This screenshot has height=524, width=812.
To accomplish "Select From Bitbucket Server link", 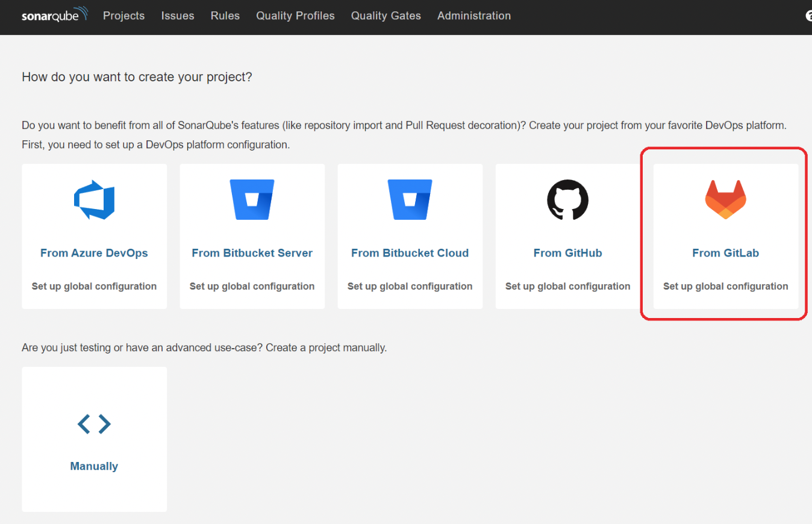I will (x=252, y=253).
